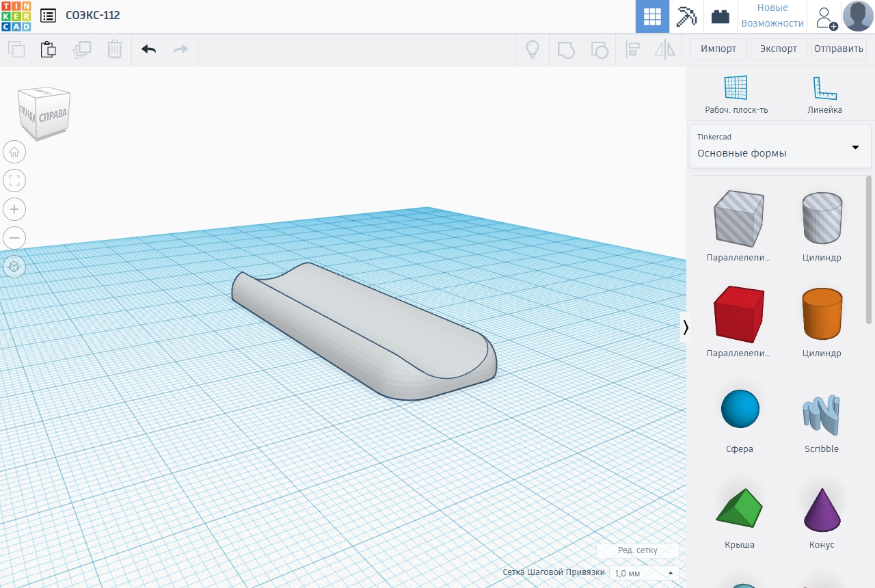This screenshot has width=875, height=588.
Task: Select the red solid box shape
Action: click(738, 315)
